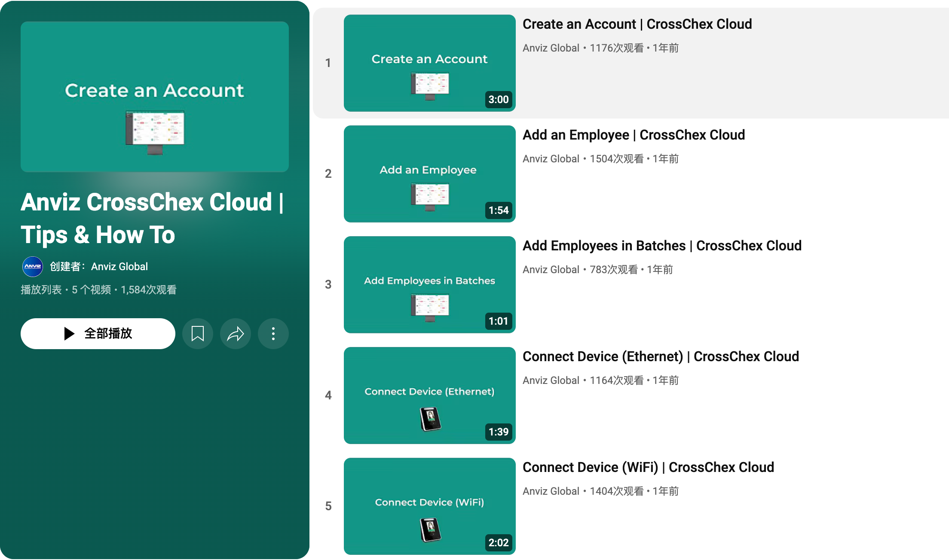
Task: Click Anviz Global under Add an Employee video
Action: coord(551,159)
